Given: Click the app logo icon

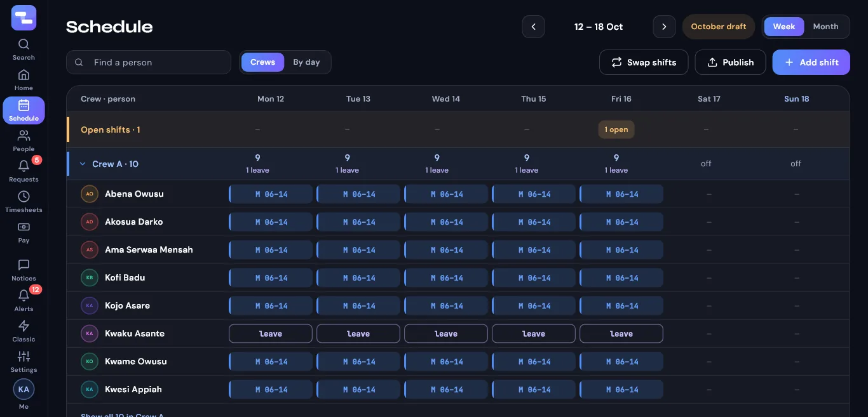Looking at the screenshot, I should click(x=24, y=18).
